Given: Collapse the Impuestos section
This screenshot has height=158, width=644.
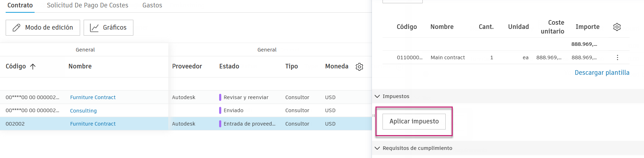Looking at the screenshot, I should click(377, 96).
